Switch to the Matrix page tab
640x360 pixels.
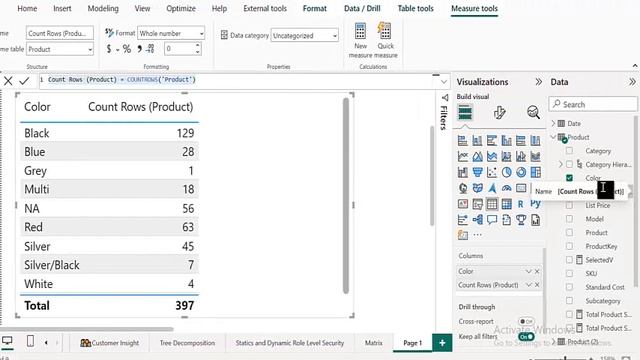[x=373, y=343]
